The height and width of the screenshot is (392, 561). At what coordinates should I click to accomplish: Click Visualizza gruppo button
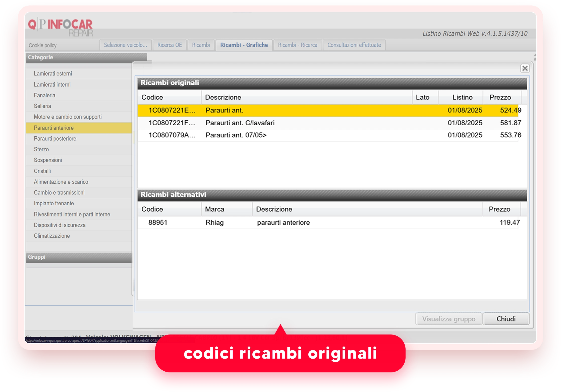coord(449,319)
